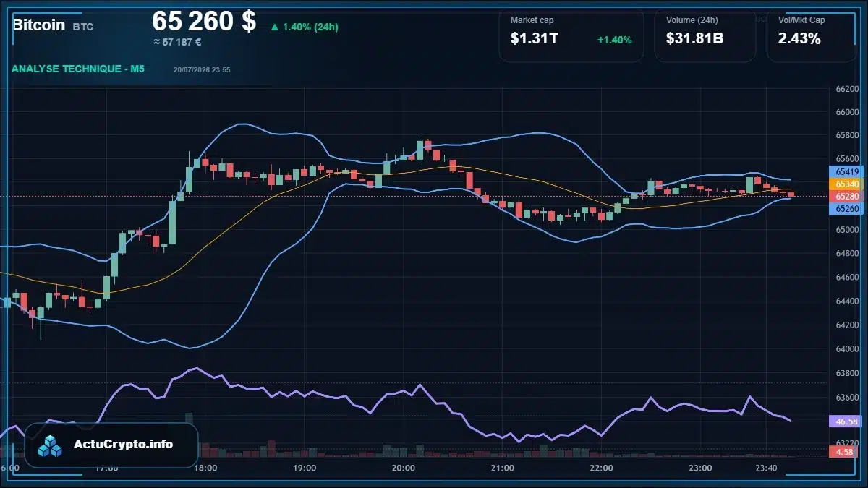This screenshot has width=868, height=488.
Task: Click the 66200 price axis label
Action: 846,89
